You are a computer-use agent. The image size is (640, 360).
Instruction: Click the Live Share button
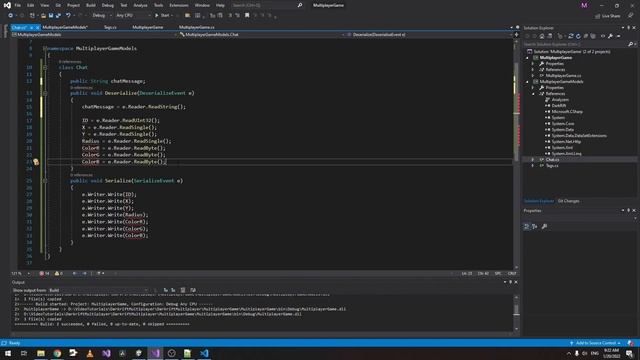608,16
